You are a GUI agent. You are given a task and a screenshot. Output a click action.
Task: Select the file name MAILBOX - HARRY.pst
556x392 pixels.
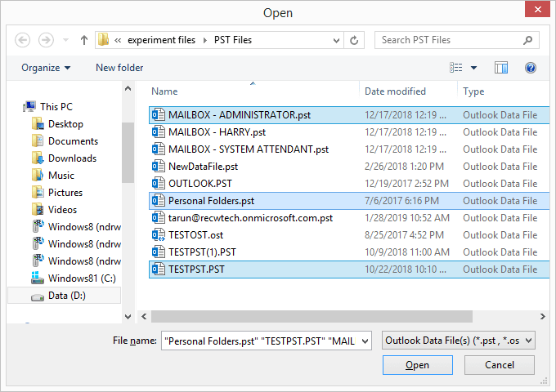[x=217, y=132]
